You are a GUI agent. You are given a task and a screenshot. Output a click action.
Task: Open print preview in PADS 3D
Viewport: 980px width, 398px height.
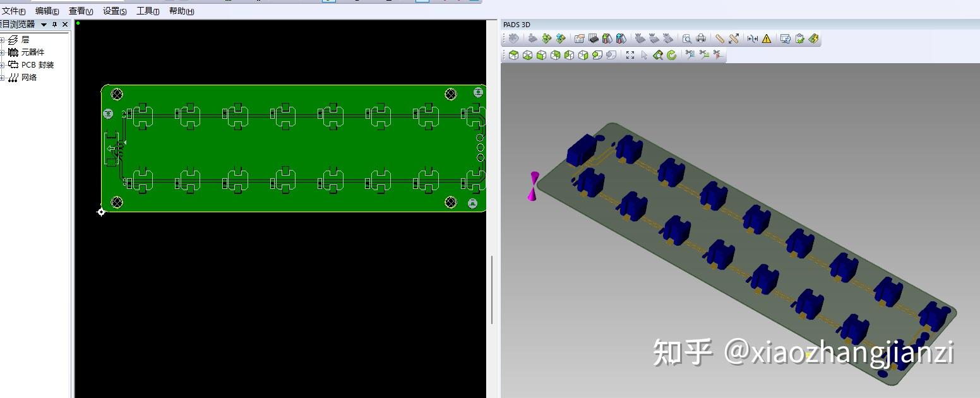tap(686, 39)
